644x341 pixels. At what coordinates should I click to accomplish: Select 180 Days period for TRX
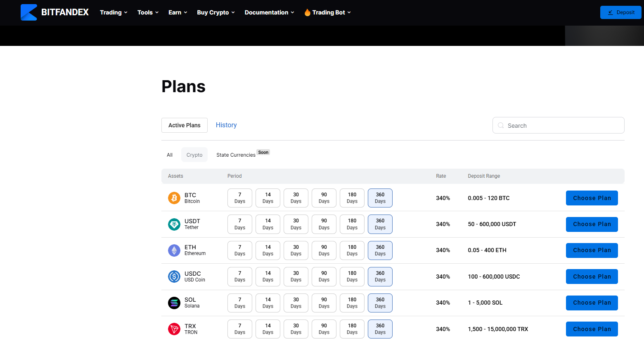click(352, 329)
